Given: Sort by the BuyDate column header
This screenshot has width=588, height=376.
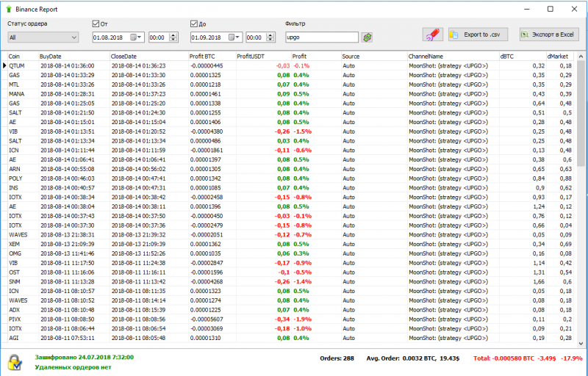Looking at the screenshot, I should click(x=73, y=56).
